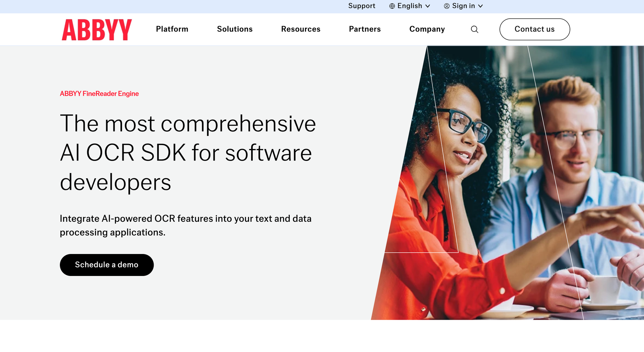Open the Partners menu
644x352 pixels.
pyautogui.click(x=365, y=29)
